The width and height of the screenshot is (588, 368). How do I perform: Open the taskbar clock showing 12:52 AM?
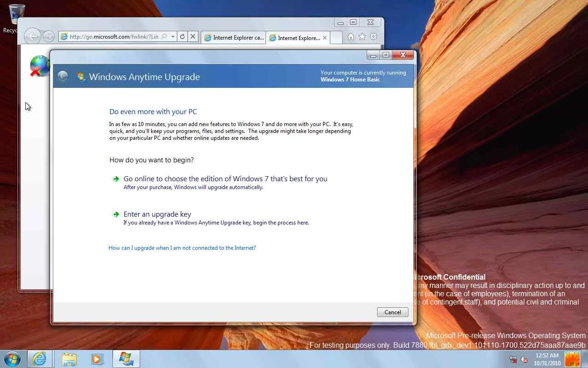tap(547, 359)
